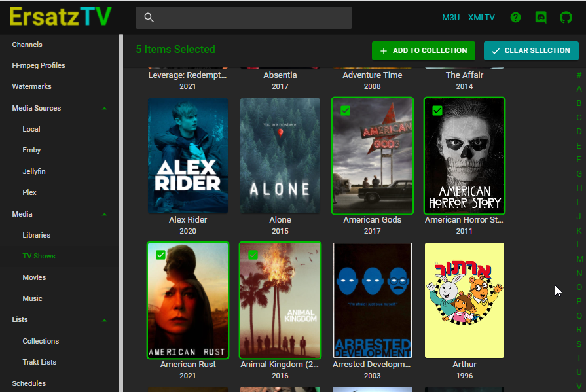Viewport: 586px width, 392px height.
Task: Uncheck the American Horror Story selection checkbox
Action: click(x=437, y=111)
